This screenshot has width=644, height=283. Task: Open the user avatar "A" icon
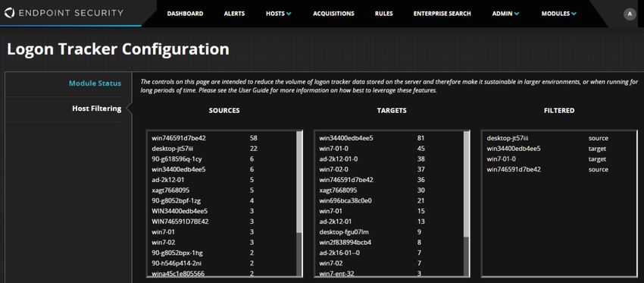[x=630, y=14]
